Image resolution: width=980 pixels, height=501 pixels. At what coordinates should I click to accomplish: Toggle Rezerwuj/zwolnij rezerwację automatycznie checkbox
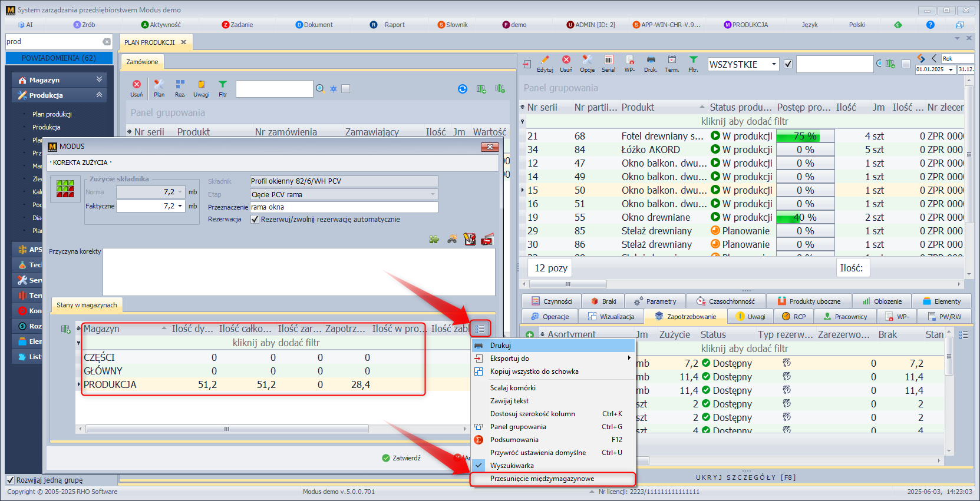[x=255, y=220]
